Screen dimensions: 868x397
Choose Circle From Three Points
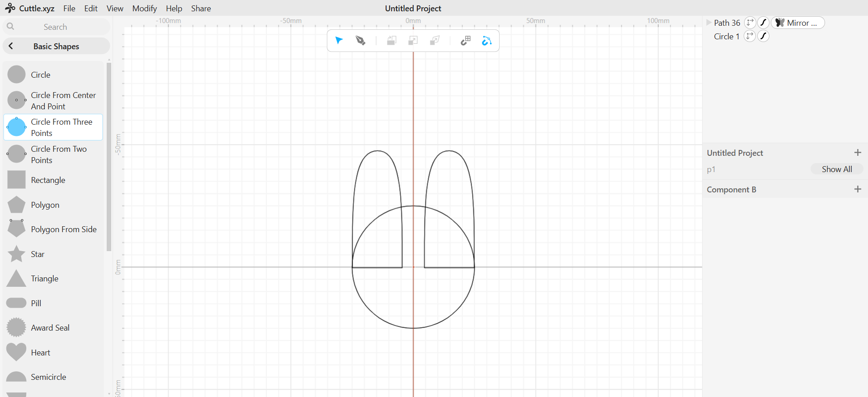coord(53,127)
